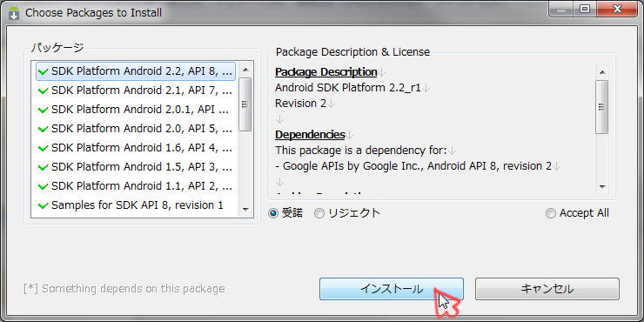Click the description panel scrollbar thumb

click(x=602, y=107)
